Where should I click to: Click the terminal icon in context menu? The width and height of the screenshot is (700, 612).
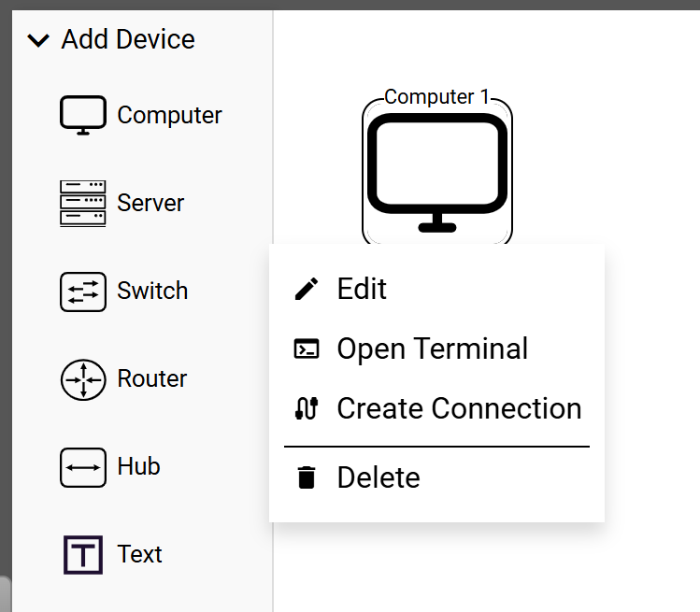tap(307, 349)
